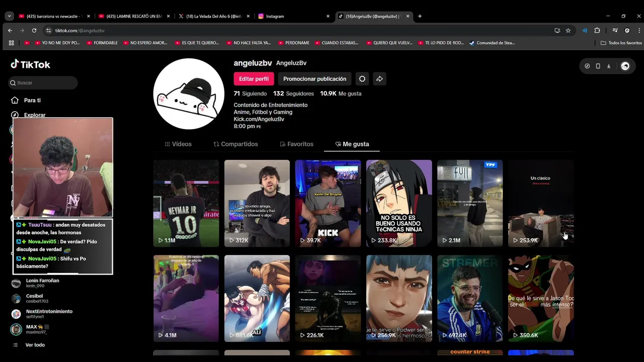Bookmark this page with the star icon
Image resolution: width=644 pixels, height=362 pixels.
[568, 31]
